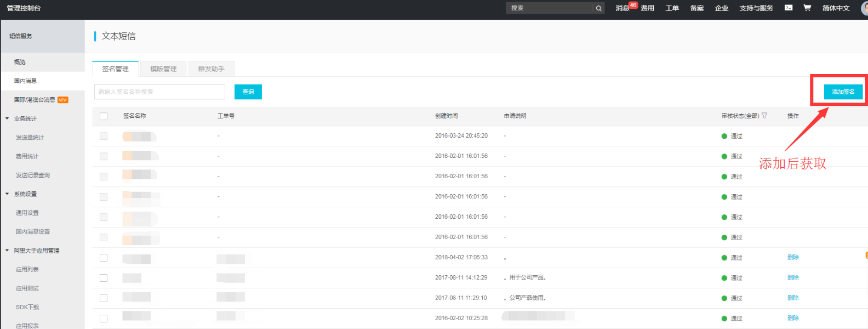Viewport: 868px width, 329px height.
Task: Open the 支持与服务 top menu
Action: [756, 8]
